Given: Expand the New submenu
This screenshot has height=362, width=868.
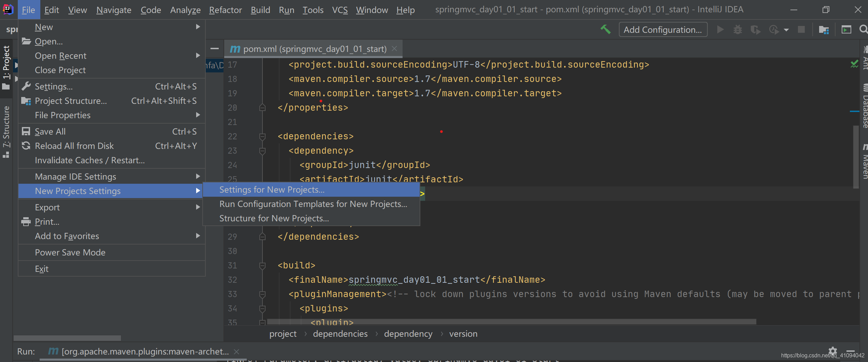Looking at the screenshot, I should [x=112, y=27].
